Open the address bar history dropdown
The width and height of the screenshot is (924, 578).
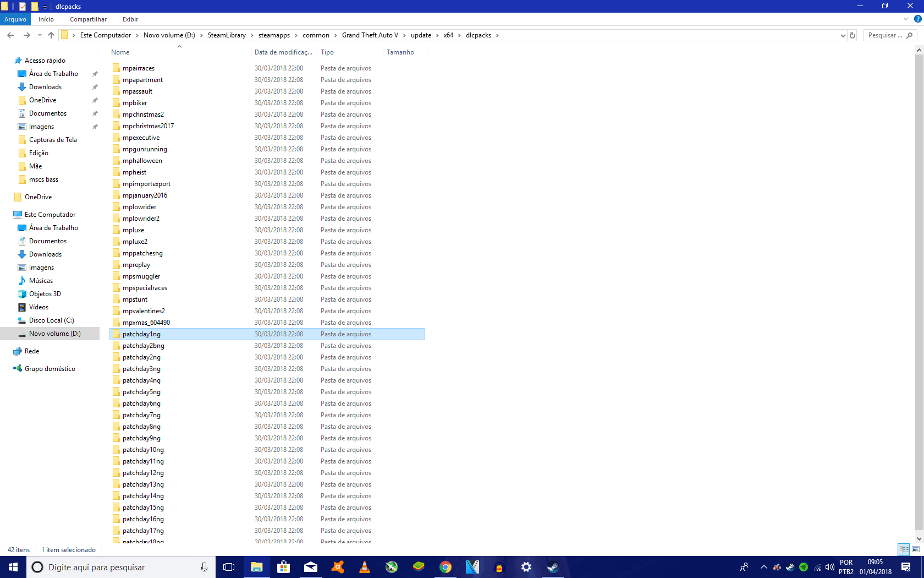843,35
